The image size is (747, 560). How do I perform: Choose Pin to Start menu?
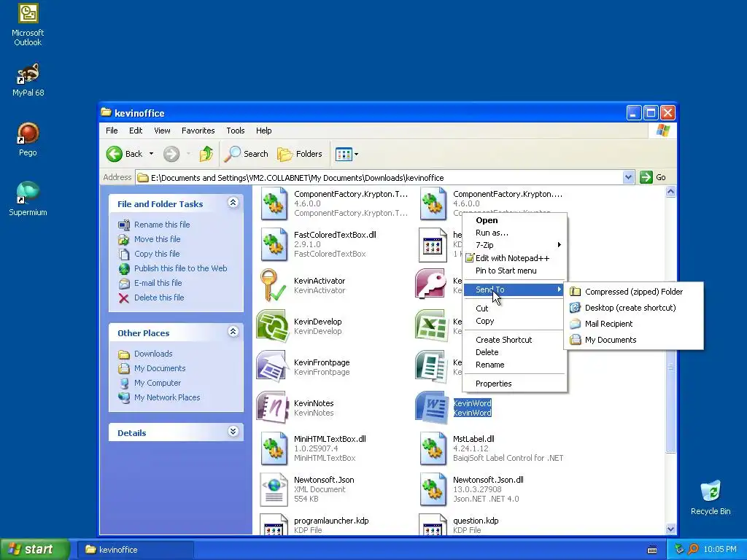coord(515,271)
